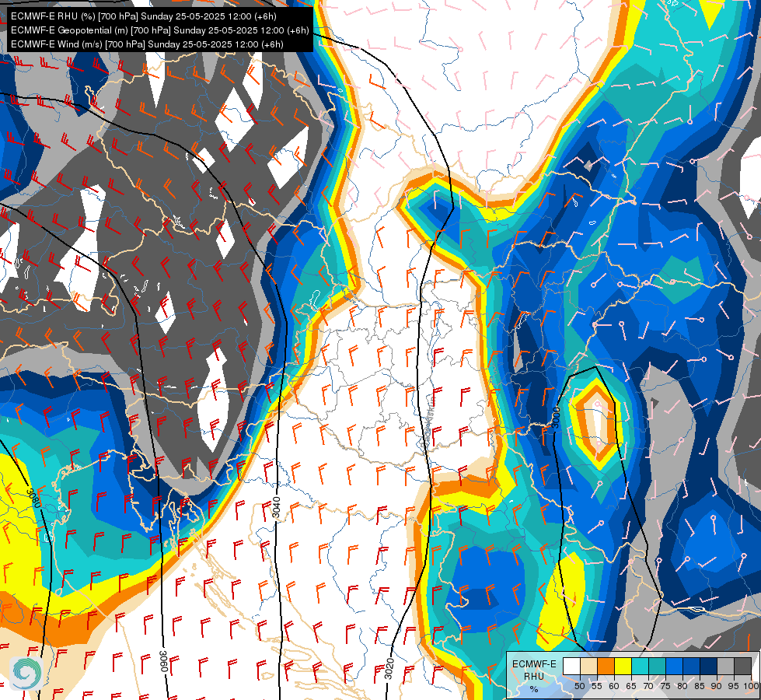Screen dimensions: 761x700
Task: Click the 3060 geopotential contour label
Action: point(163,661)
